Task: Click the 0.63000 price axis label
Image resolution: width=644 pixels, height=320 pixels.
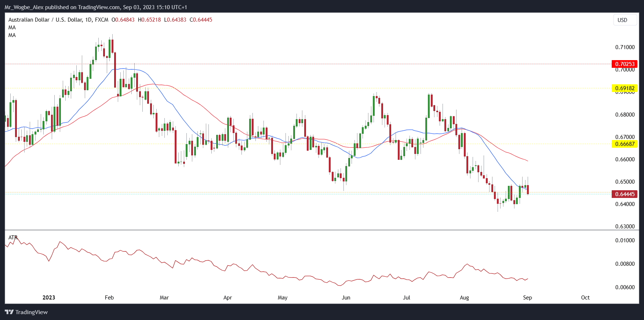Action: point(625,227)
